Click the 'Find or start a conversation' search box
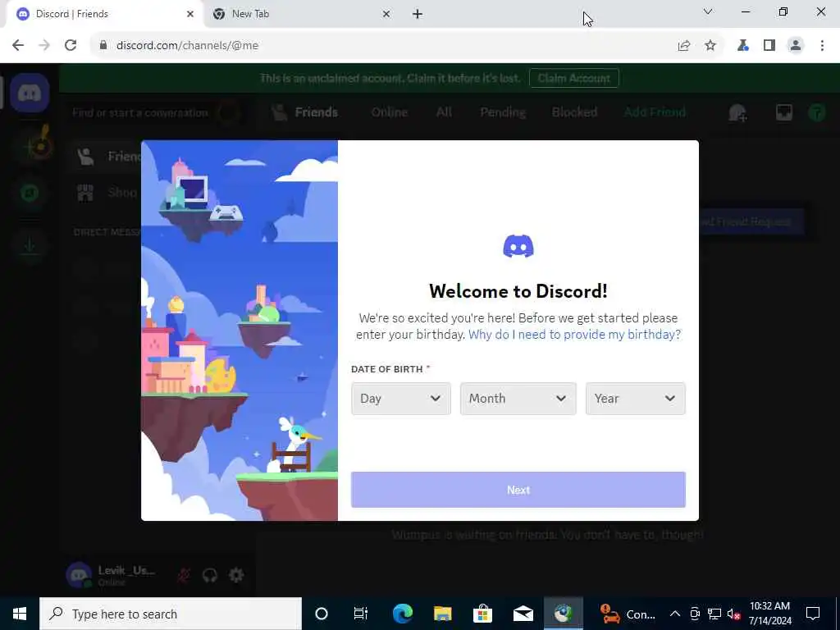This screenshot has width=840, height=630. pyautogui.click(x=155, y=112)
